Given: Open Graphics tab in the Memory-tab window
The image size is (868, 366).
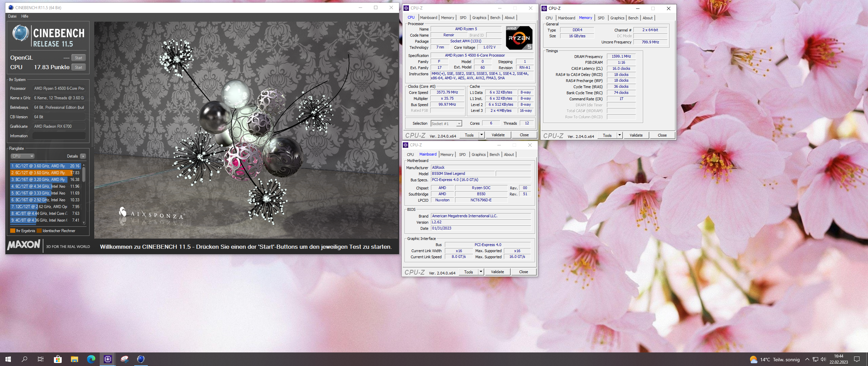Looking at the screenshot, I should point(617,18).
